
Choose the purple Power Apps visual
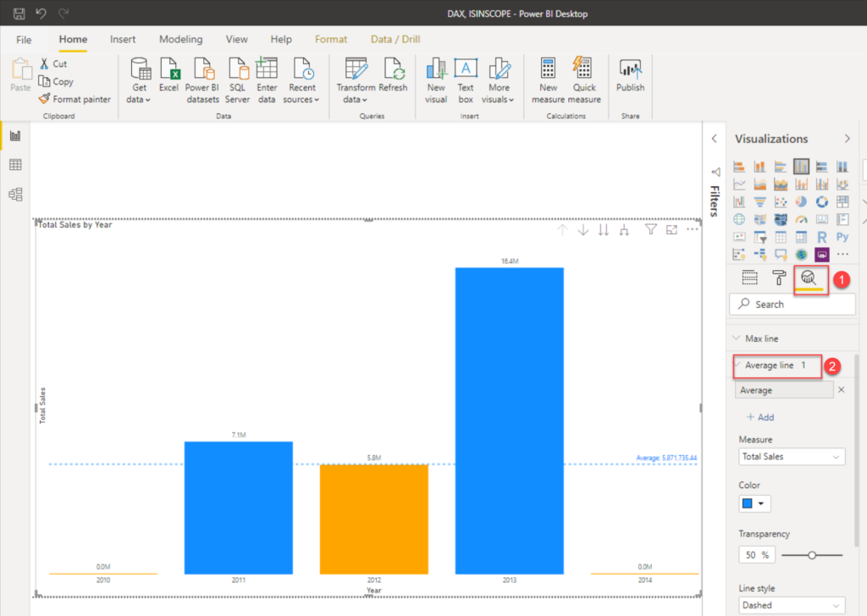coord(821,255)
